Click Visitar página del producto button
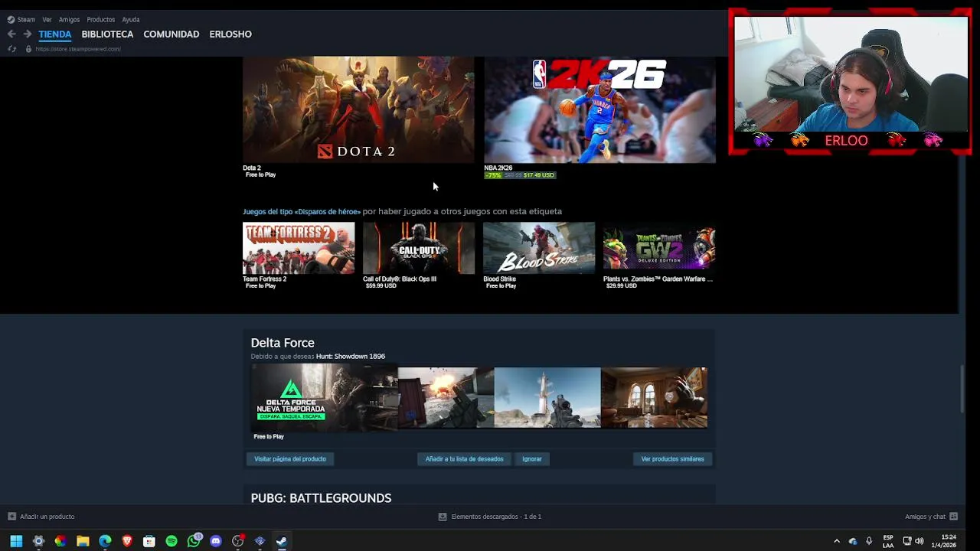This screenshot has width=980, height=551. pos(290,459)
